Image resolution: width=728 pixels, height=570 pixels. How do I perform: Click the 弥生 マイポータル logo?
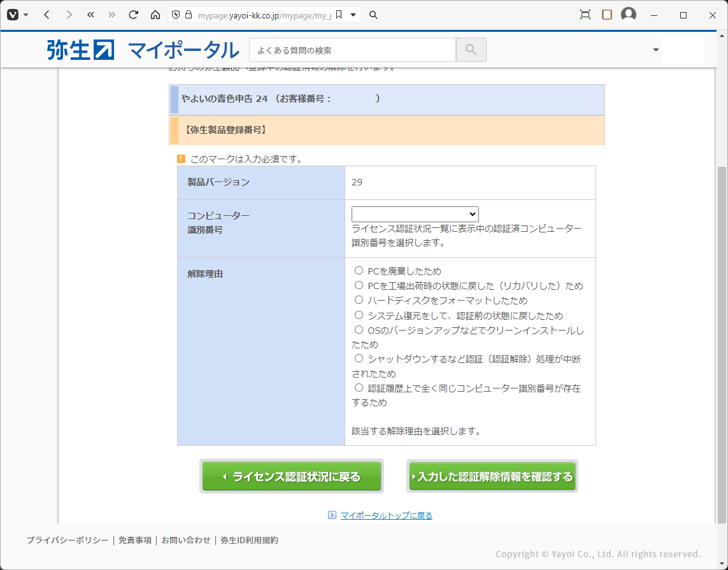[143, 50]
